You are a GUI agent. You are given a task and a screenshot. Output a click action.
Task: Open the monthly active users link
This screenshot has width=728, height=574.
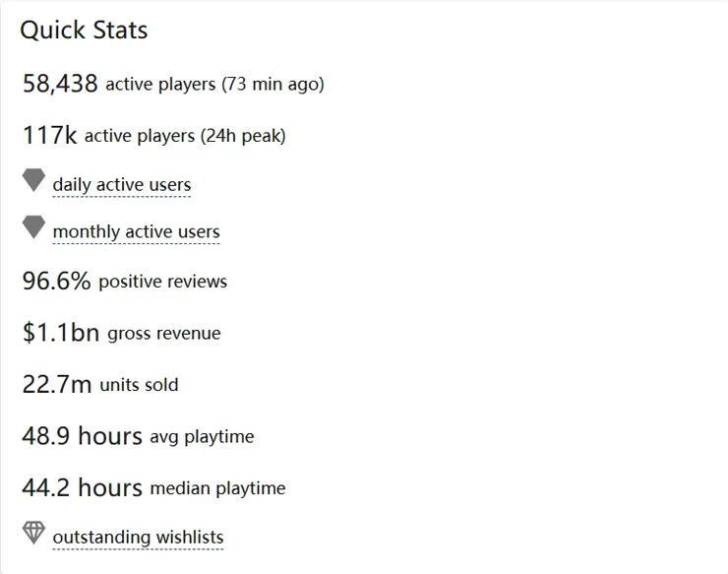pyautogui.click(x=136, y=232)
